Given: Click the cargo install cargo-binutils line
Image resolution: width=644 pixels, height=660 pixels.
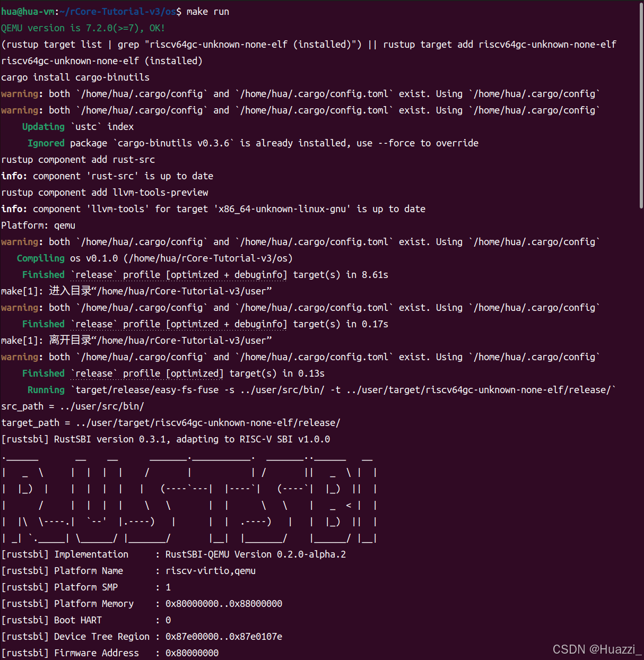Looking at the screenshot, I should coord(74,77).
